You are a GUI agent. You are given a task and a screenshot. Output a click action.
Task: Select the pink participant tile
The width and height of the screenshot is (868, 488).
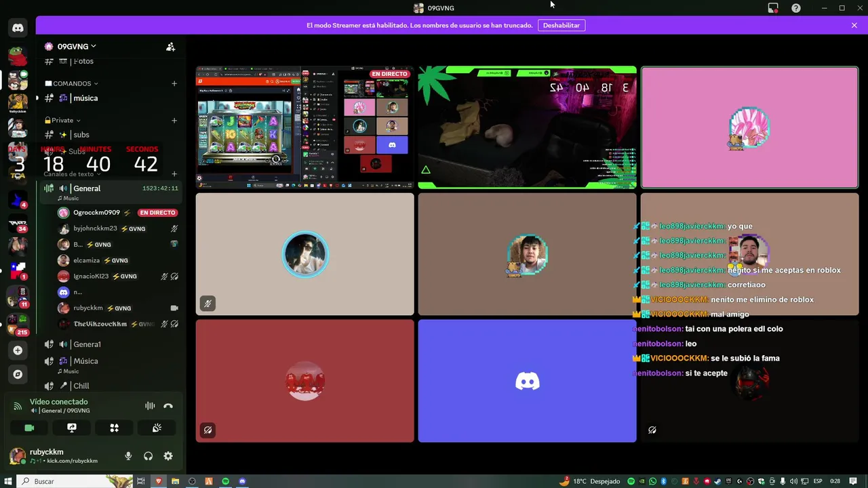pos(749,127)
